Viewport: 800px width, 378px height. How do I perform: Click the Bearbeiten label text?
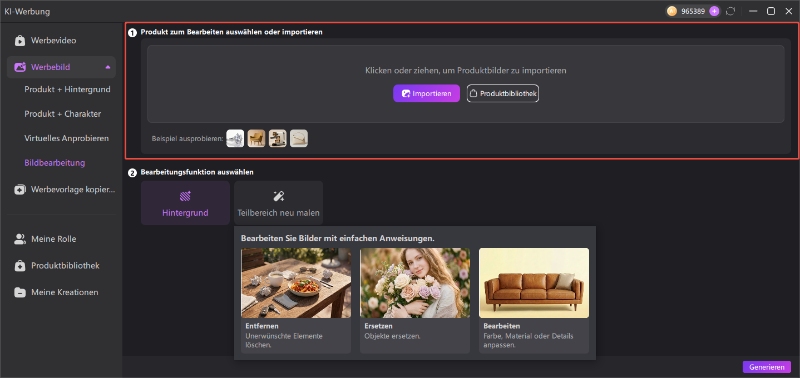pyautogui.click(x=502, y=326)
